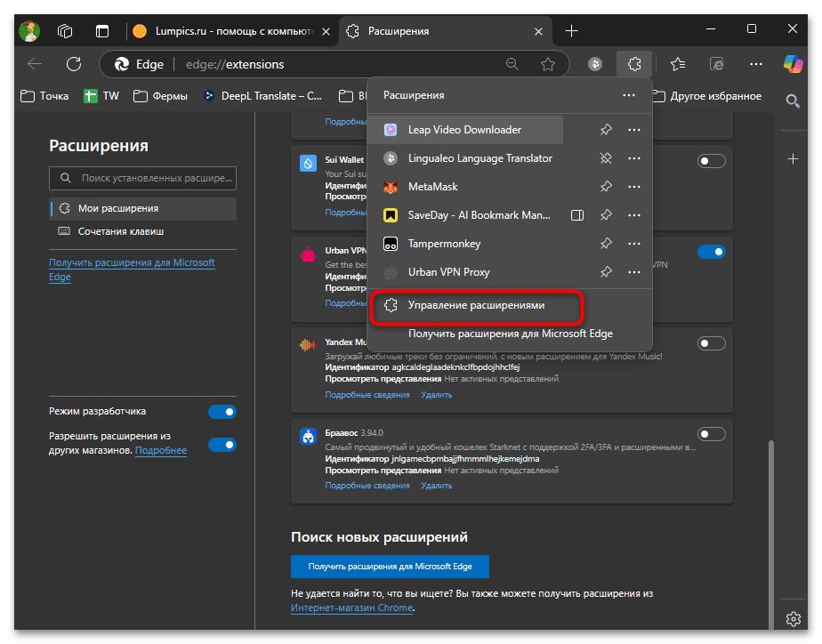822x644 pixels.
Task: Choose Управление расширениями menu entry
Action: (x=476, y=305)
